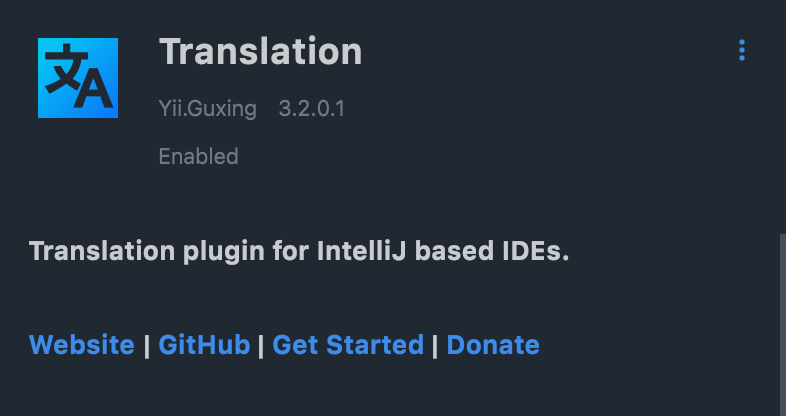
Task: Open the GitHub link
Action: coord(204,345)
